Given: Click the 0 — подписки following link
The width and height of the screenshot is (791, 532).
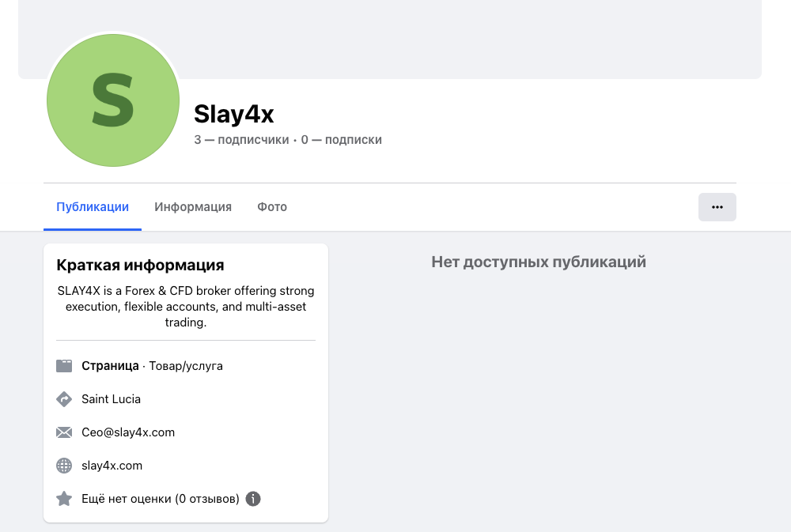Looking at the screenshot, I should pyautogui.click(x=342, y=140).
